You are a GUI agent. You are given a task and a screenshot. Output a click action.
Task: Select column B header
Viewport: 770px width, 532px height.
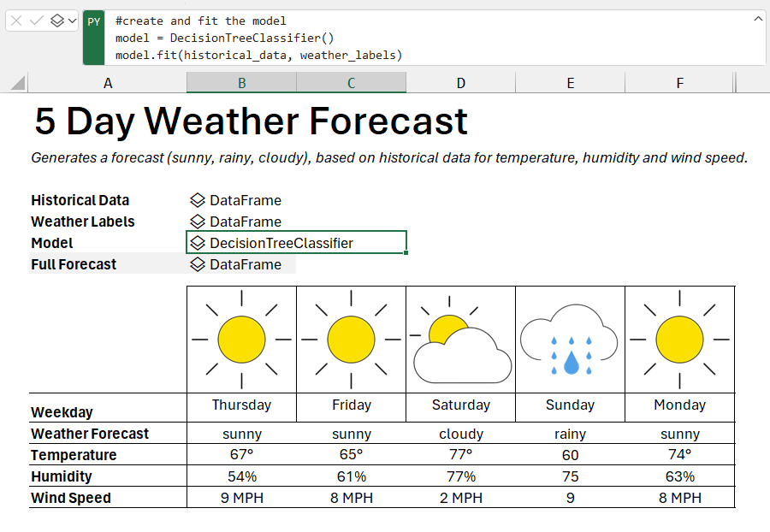tap(241, 83)
